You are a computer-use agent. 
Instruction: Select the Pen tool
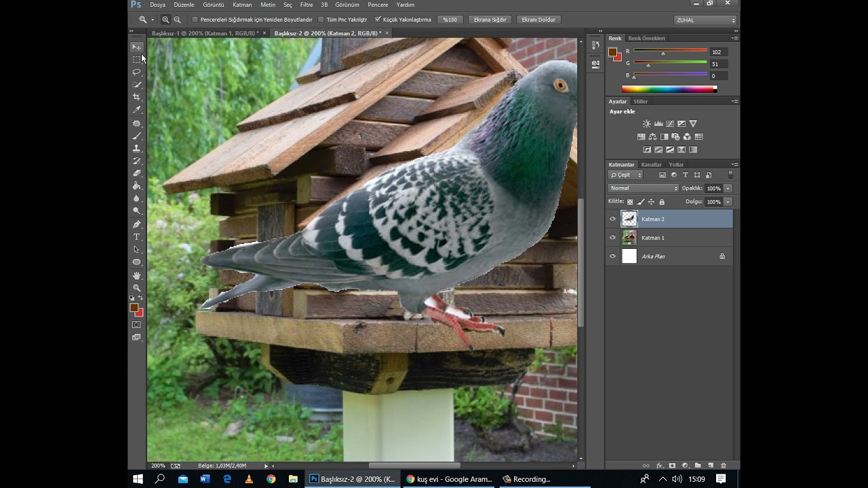coord(136,224)
